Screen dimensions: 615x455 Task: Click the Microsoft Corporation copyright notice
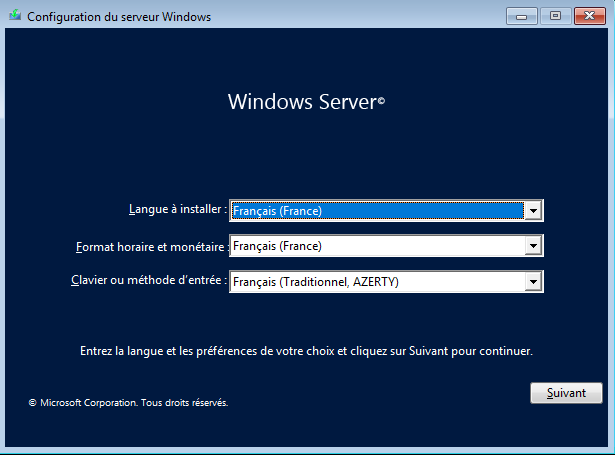[128, 403]
